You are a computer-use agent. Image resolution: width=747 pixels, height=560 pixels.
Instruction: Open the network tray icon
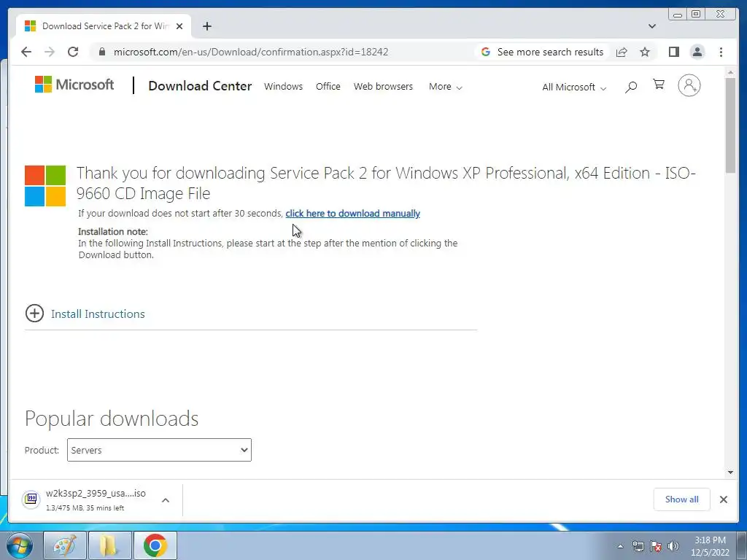click(x=638, y=546)
